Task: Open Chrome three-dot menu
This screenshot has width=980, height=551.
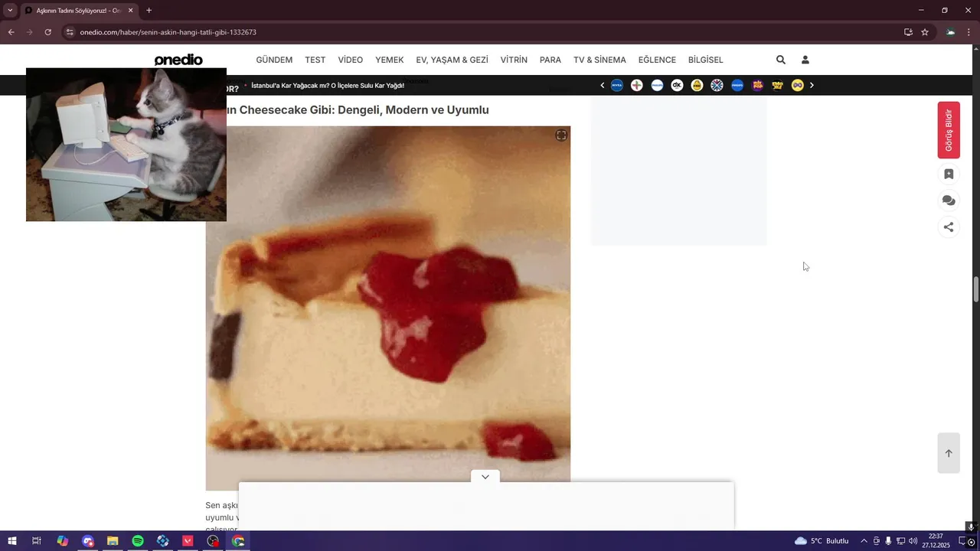Action: click(969, 32)
